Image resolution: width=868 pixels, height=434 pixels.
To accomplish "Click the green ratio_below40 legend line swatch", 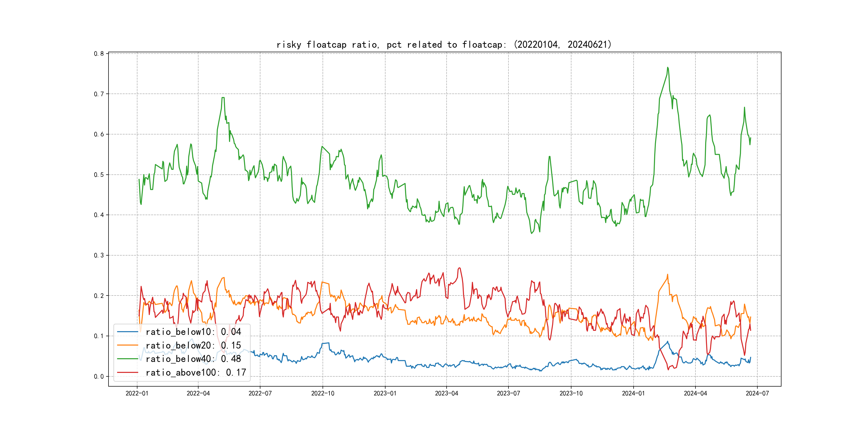I will point(127,359).
